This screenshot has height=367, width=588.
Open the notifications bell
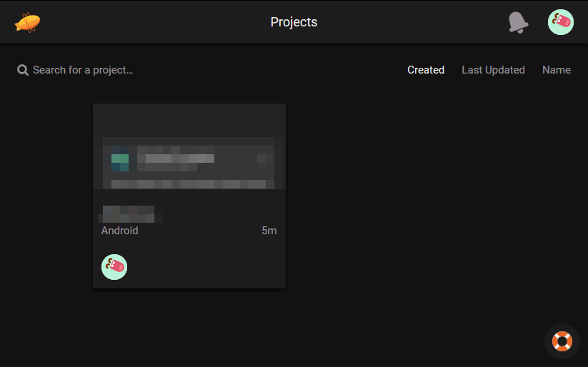pyautogui.click(x=518, y=22)
